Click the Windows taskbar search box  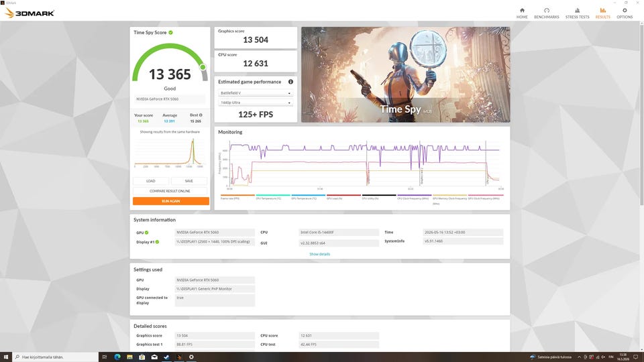56,357
